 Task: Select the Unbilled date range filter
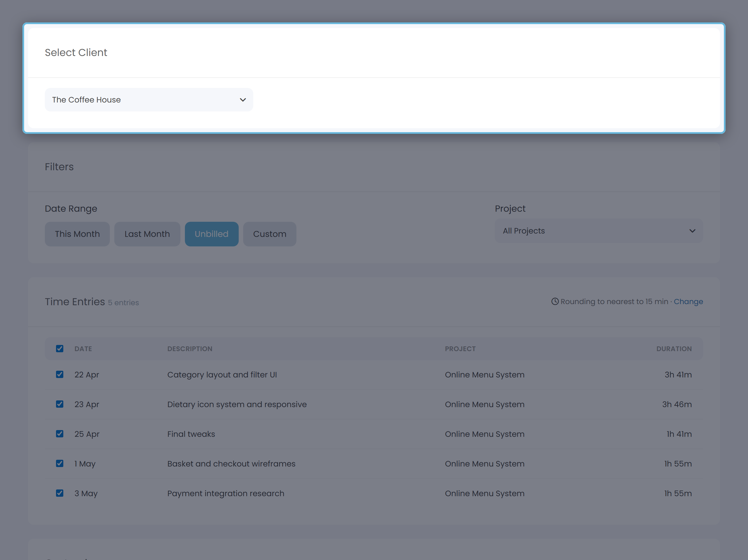click(212, 234)
